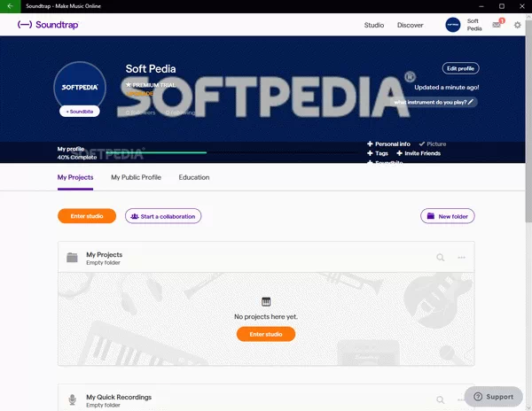Image resolution: width=532 pixels, height=411 pixels.
Task: Click the large Softpedia profile picture
Action: coord(80,87)
